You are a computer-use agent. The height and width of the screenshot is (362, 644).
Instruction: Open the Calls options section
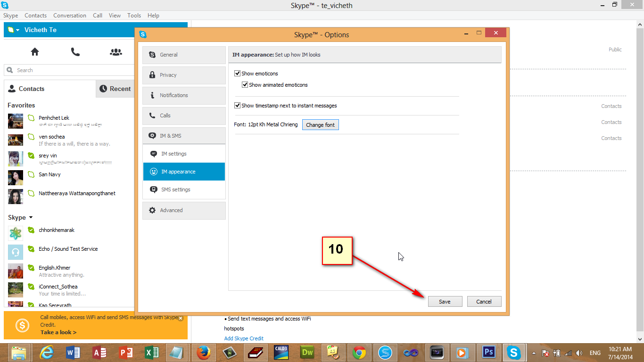[184, 115]
